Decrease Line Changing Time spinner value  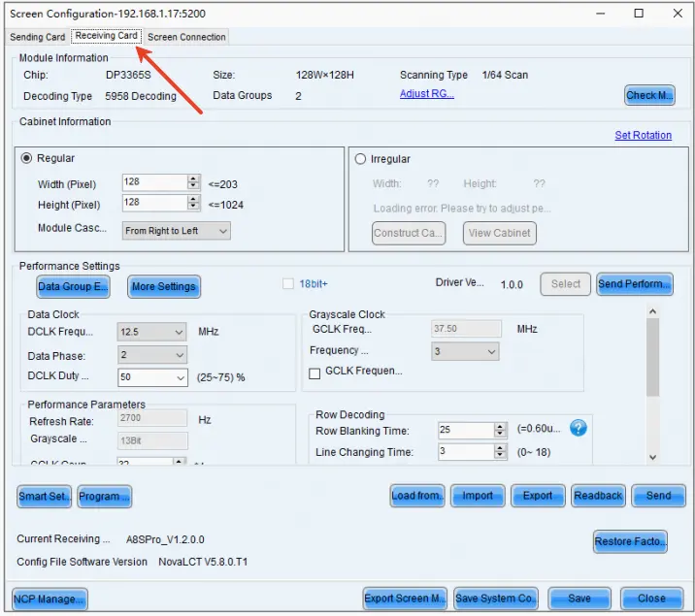[x=501, y=456]
